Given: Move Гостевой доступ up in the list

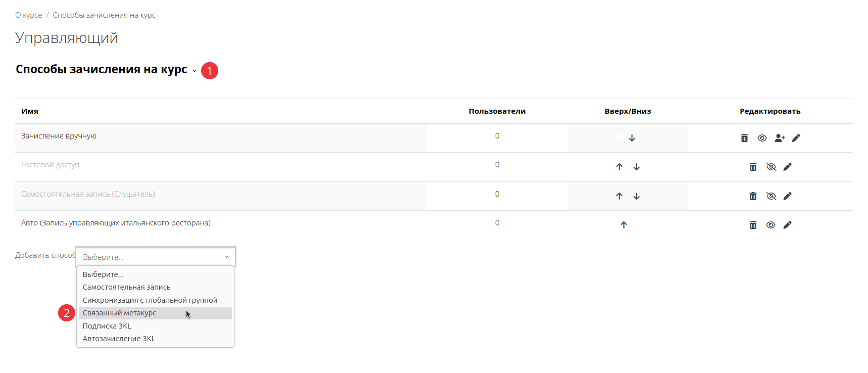Looking at the screenshot, I should pos(619,167).
